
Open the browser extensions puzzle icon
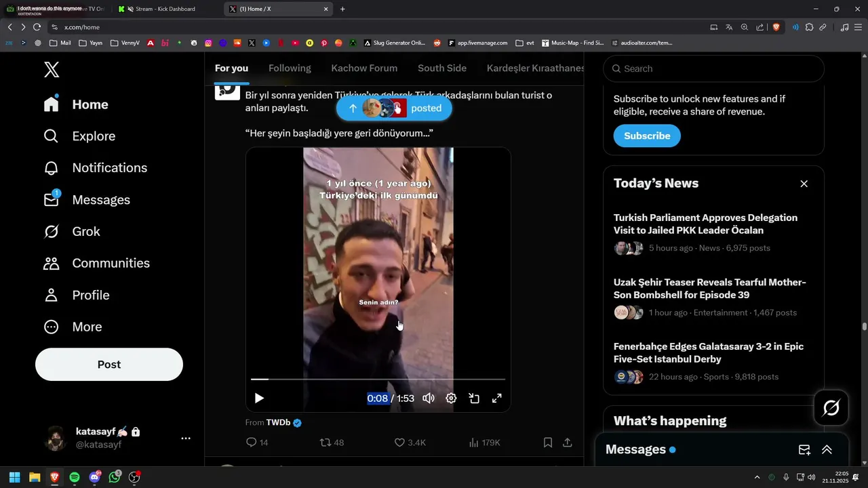pos(809,27)
